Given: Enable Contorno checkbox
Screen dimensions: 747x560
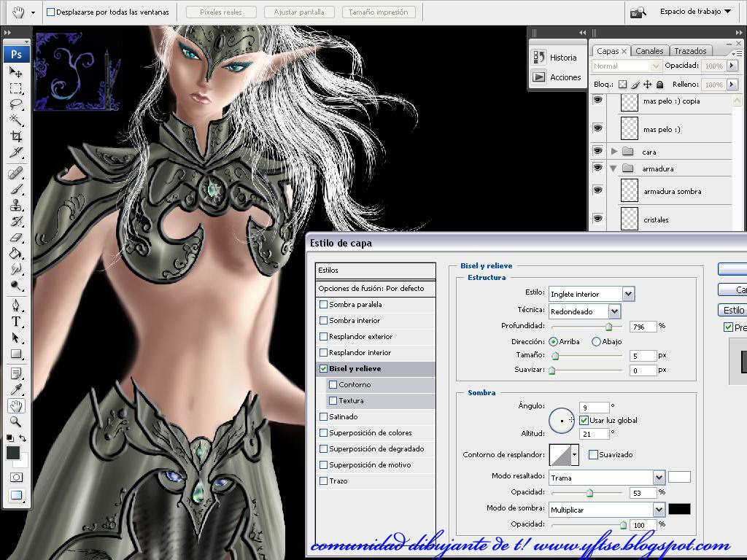Looking at the screenshot, I should tap(333, 385).
